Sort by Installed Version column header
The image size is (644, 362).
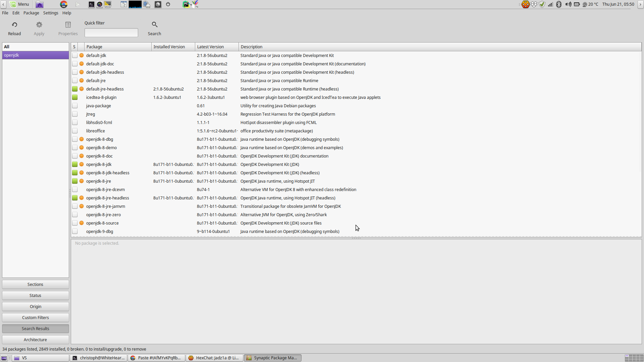(173, 47)
